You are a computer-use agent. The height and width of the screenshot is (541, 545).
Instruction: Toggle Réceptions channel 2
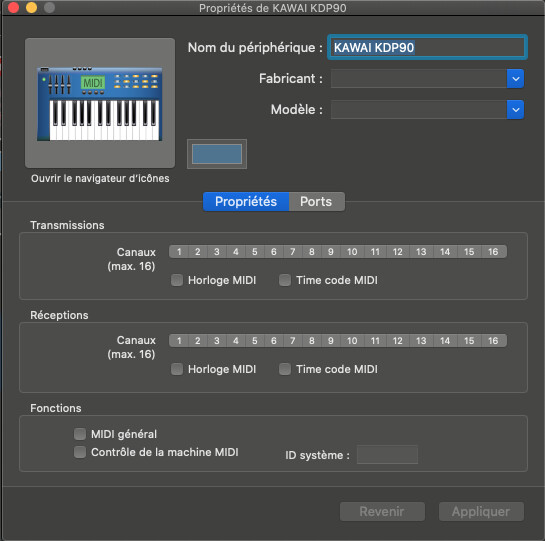click(198, 341)
